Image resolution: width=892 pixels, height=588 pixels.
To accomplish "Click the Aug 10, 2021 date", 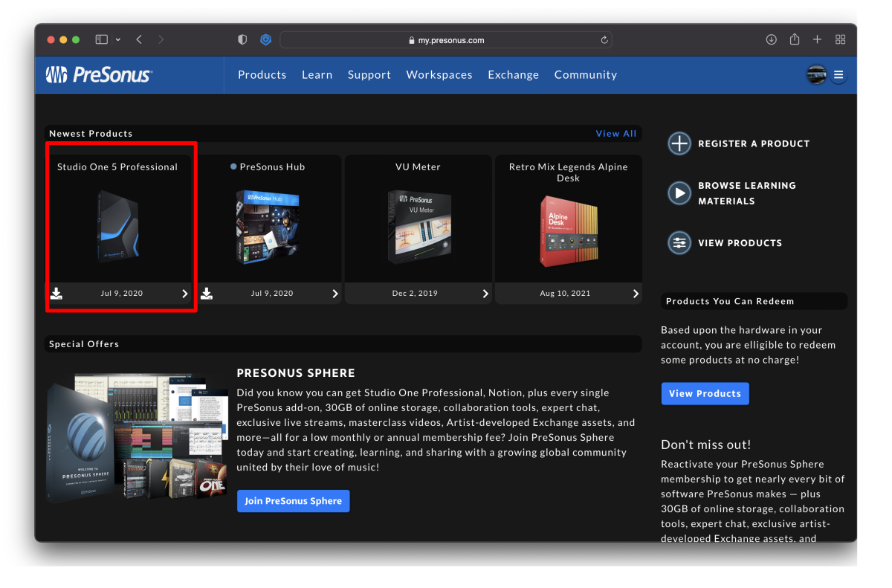I will (565, 294).
